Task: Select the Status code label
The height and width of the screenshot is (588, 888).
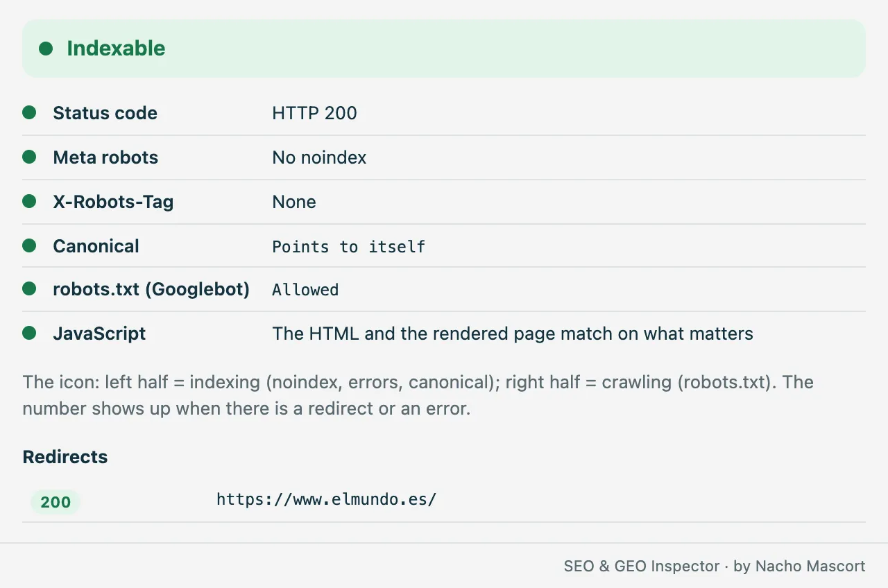Action: pyautogui.click(x=105, y=113)
